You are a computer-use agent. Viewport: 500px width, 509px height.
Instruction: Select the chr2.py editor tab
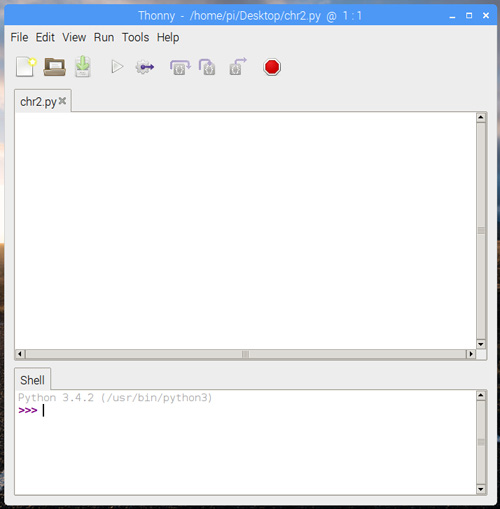(x=38, y=102)
